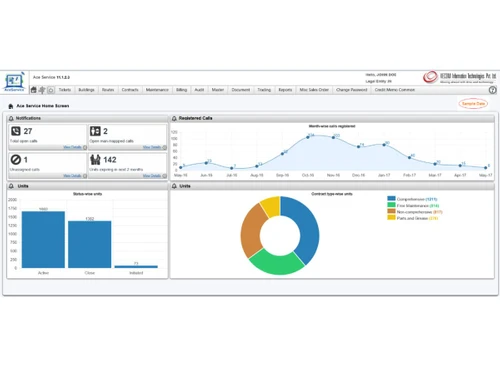The image size is (500, 375).
Task: Open the Reports menu
Action: pos(285,90)
